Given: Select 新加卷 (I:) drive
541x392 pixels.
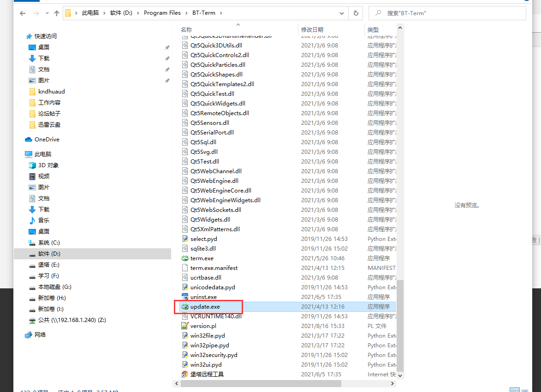Looking at the screenshot, I should click(x=51, y=309).
